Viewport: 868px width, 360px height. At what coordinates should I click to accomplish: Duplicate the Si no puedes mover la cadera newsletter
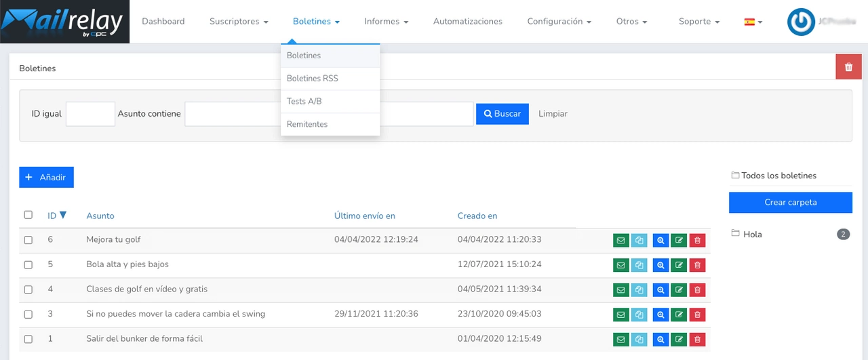(x=639, y=315)
